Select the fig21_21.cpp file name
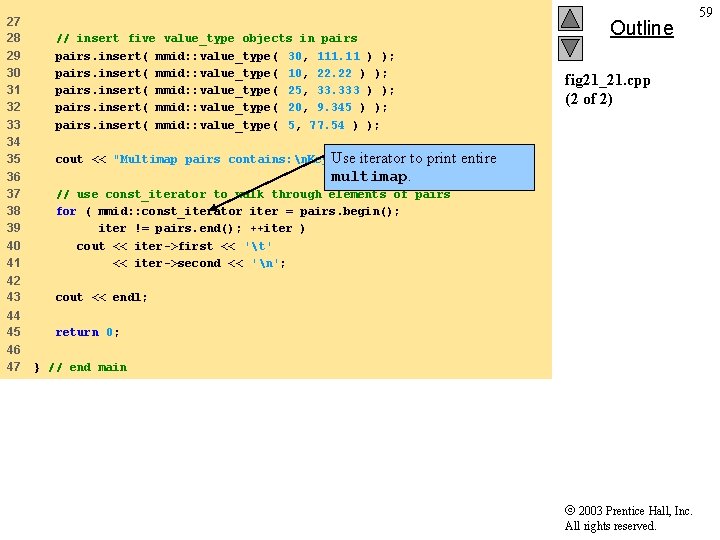Screen dimensions: 720x540 pyautogui.click(x=607, y=80)
